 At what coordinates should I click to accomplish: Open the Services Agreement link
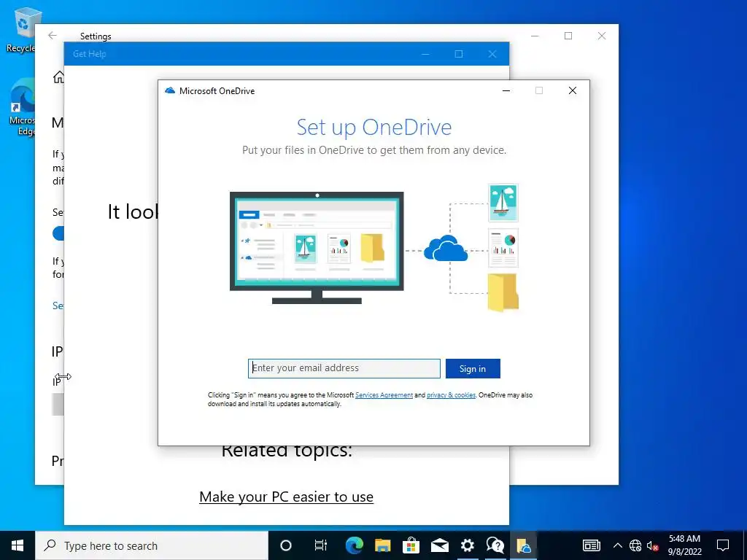[x=384, y=394]
